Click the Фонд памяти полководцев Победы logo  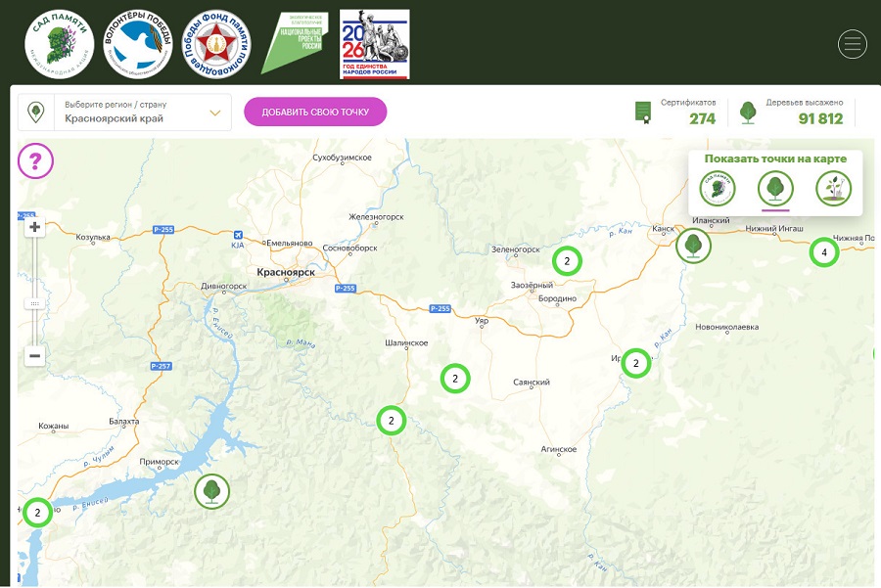(x=217, y=44)
